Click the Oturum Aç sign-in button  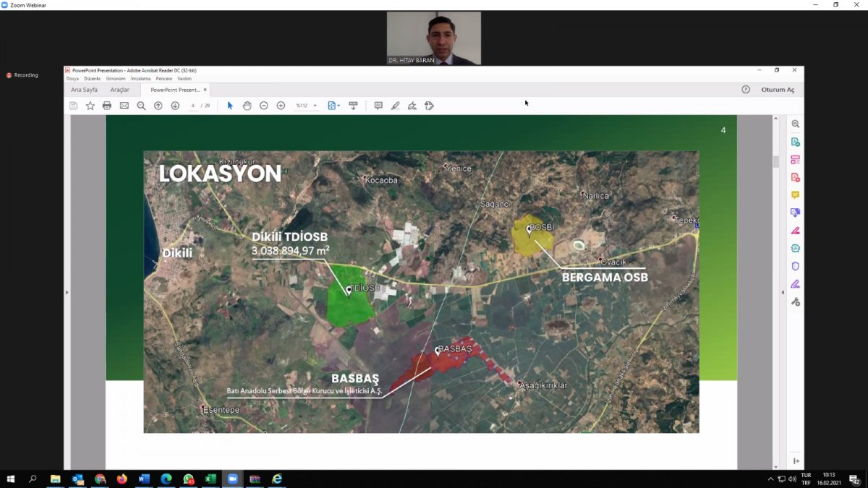coord(778,90)
